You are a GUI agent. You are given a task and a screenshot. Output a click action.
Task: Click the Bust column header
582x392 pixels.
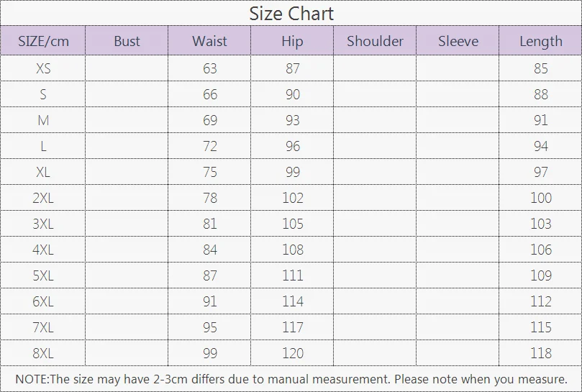(127, 40)
